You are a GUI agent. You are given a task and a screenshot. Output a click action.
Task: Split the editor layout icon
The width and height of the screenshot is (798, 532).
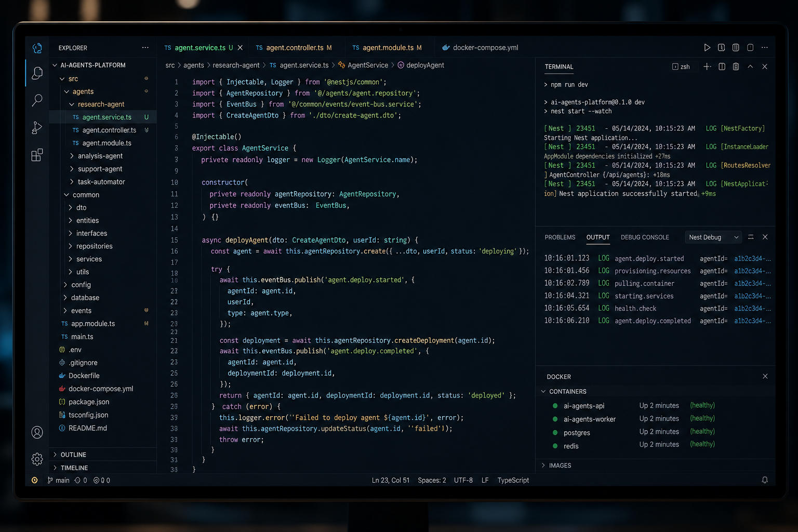click(736, 48)
